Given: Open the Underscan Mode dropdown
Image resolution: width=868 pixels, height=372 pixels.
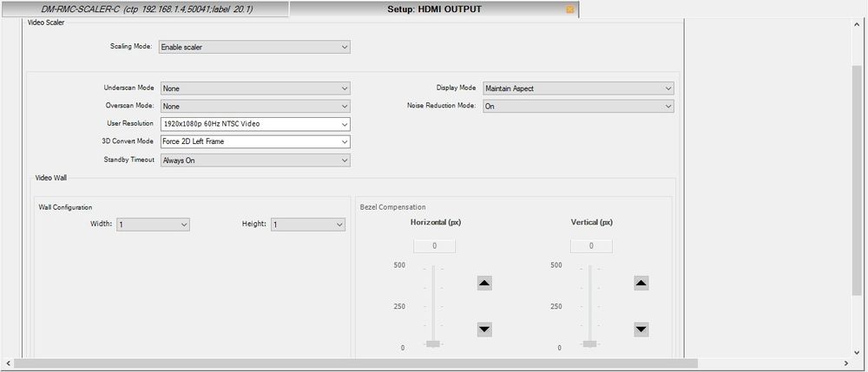Looking at the screenshot, I should pos(255,88).
